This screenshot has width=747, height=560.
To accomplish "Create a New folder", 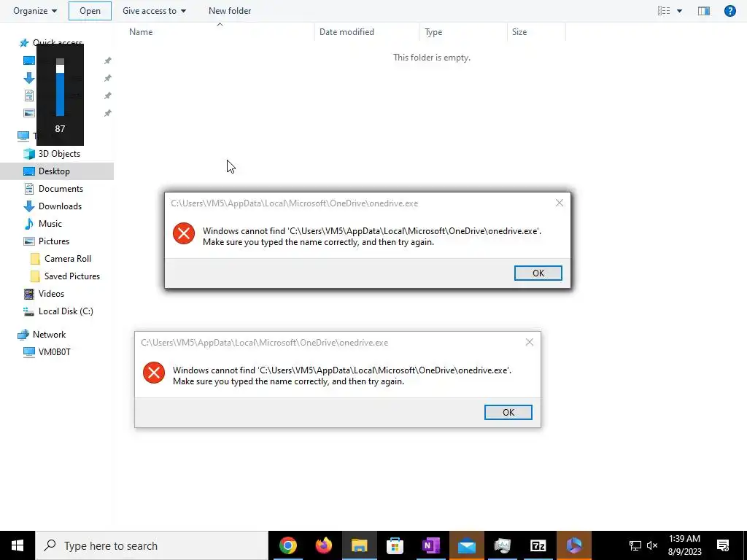I will (230, 10).
